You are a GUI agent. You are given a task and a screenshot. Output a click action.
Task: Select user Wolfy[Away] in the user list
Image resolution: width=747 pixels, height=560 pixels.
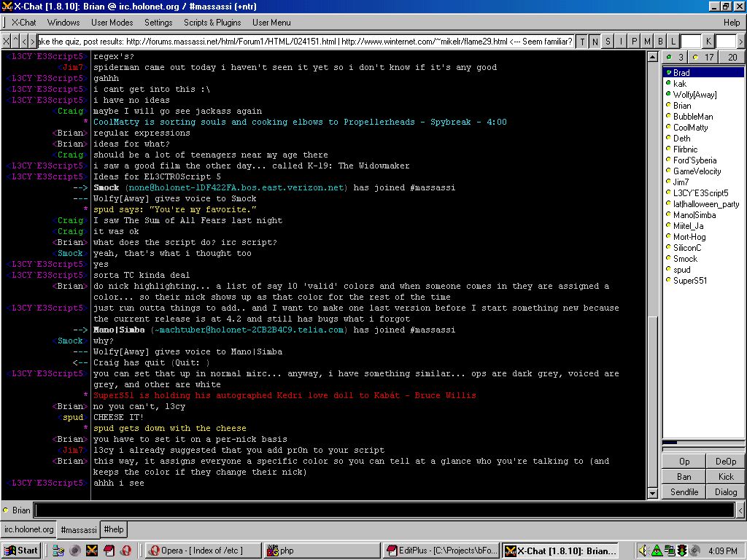point(703,94)
